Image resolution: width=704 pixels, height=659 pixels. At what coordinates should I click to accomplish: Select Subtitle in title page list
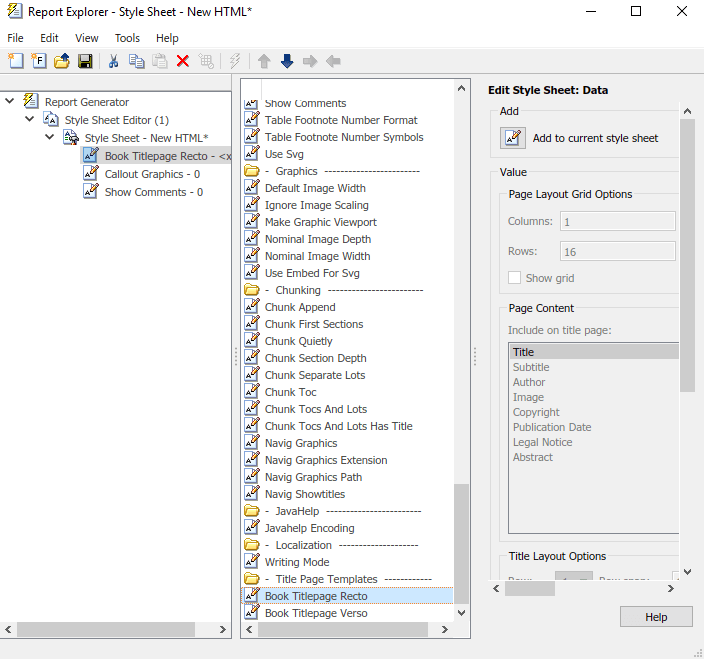531,367
